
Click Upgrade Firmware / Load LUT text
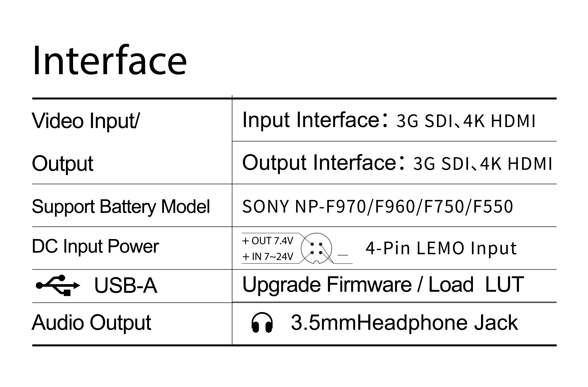coord(383,285)
